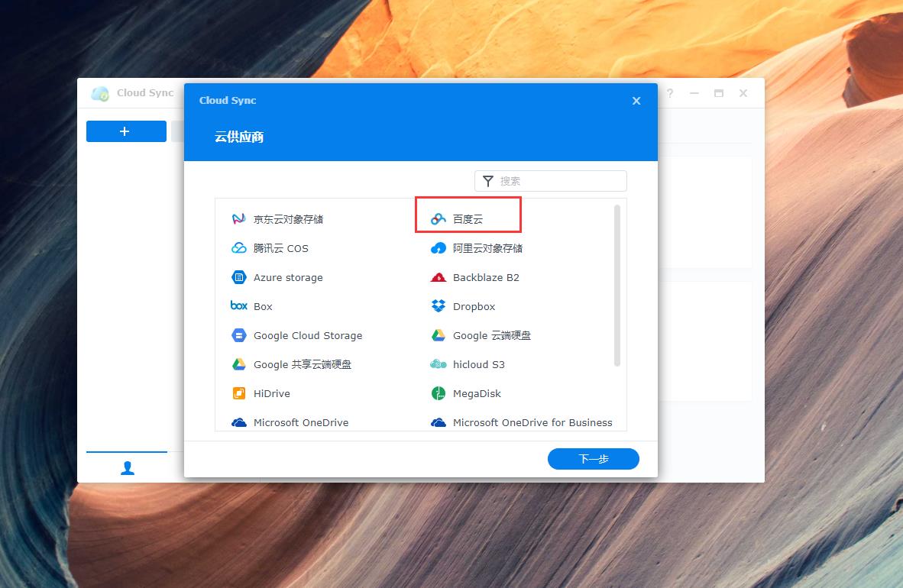Viewport: 903px width, 588px height.
Task: Close the 云供应商 dialog
Action: 636,101
